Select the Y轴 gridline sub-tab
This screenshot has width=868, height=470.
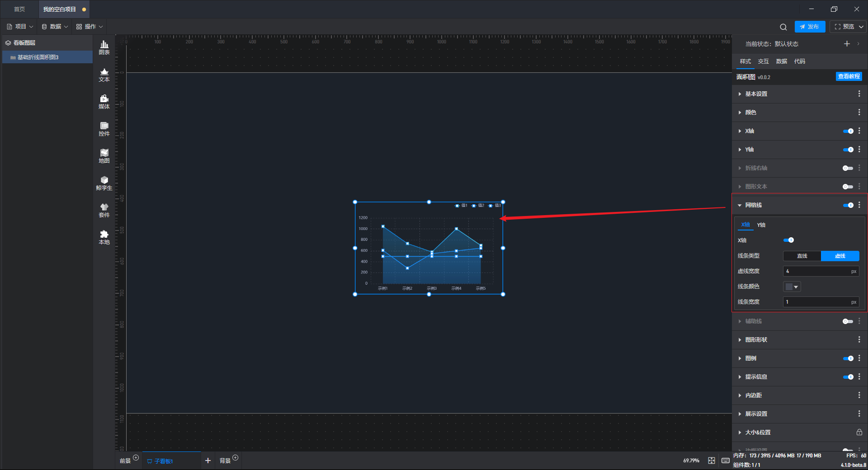[x=761, y=225]
